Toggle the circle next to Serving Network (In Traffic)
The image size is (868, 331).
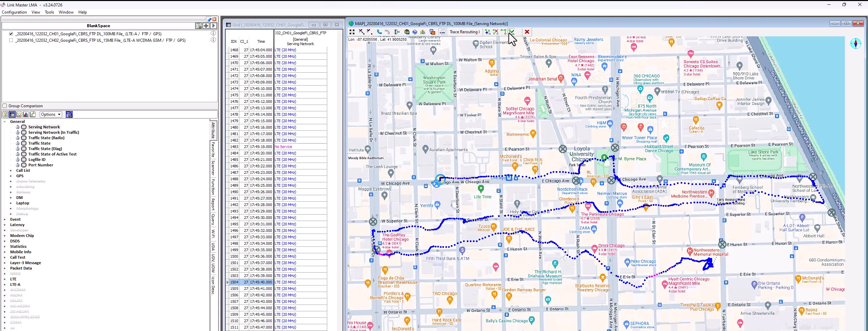coord(24,132)
